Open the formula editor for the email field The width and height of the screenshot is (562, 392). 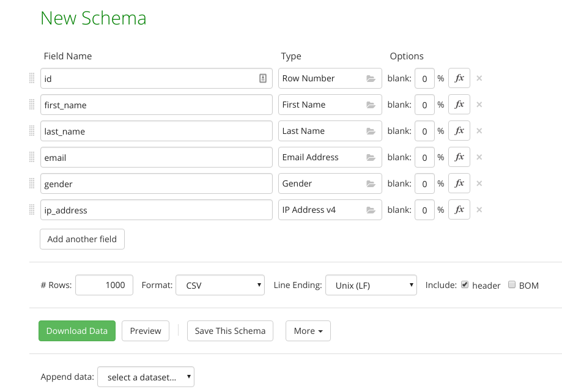point(459,157)
